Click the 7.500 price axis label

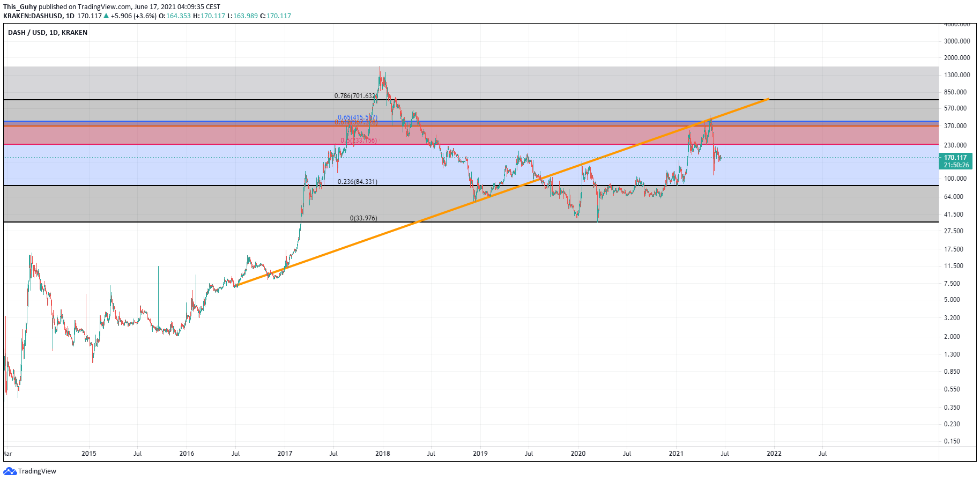pos(952,284)
